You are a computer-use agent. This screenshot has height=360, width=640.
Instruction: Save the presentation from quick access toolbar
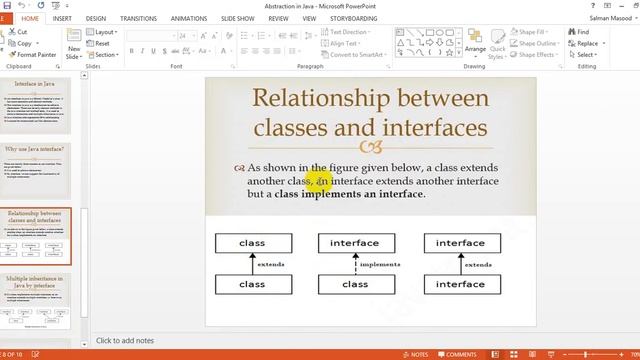[x=7, y=6]
